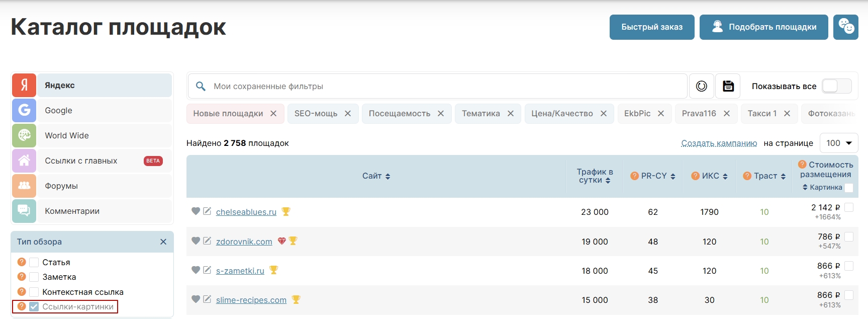Uncheck the Ссылки-картинки checkbox

point(34,306)
